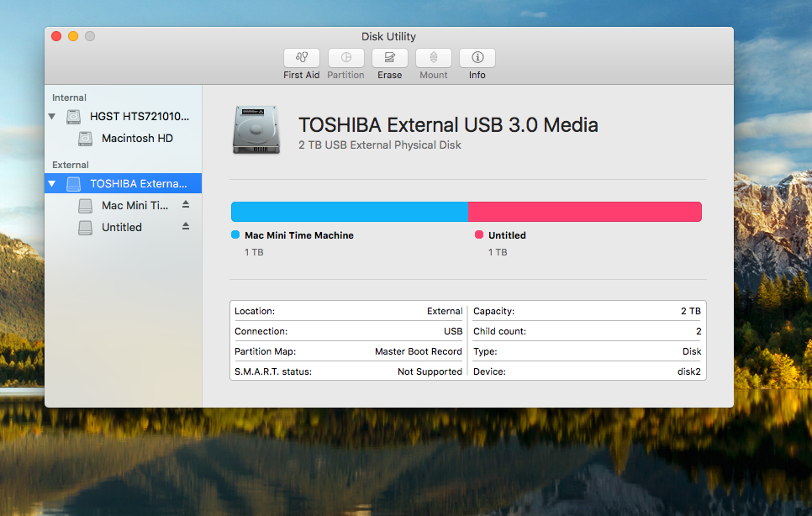Minimize the Disk Utility window
The height and width of the screenshot is (516, 812).
click(73, 36)
